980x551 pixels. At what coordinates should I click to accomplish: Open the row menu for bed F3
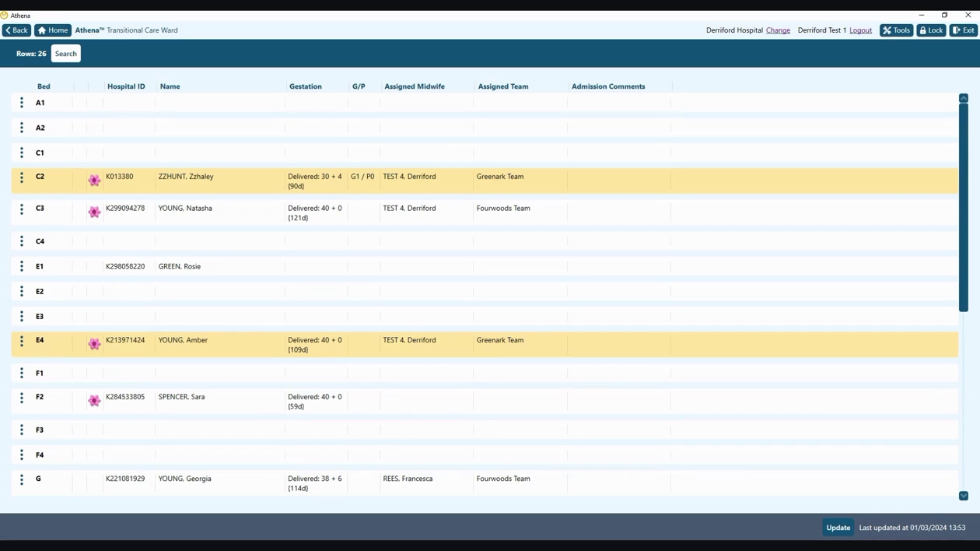point(22,430)
